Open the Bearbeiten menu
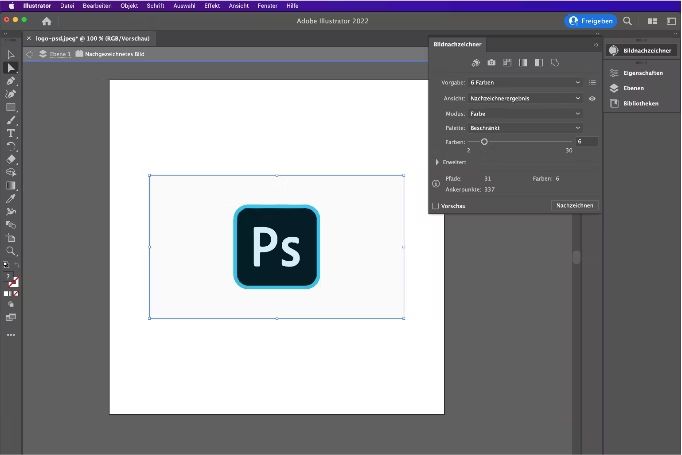 pyautogui.click(x=97, y=6)
